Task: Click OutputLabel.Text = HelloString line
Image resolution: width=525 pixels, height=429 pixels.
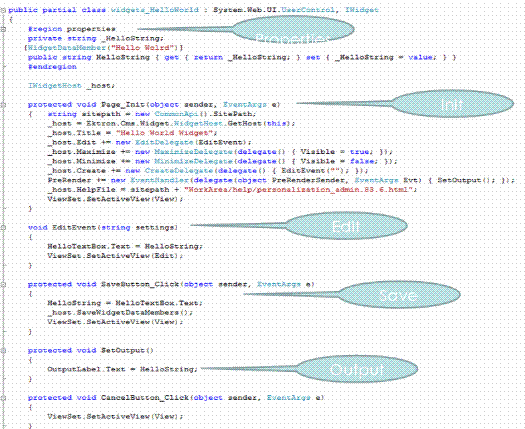Action: point(123,369)
